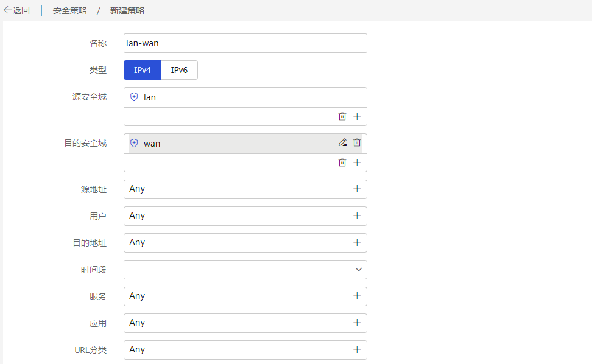Click the edit pencil icon on wan row
592x364 pixels.
pyautogui.click(x=342, y=142)
